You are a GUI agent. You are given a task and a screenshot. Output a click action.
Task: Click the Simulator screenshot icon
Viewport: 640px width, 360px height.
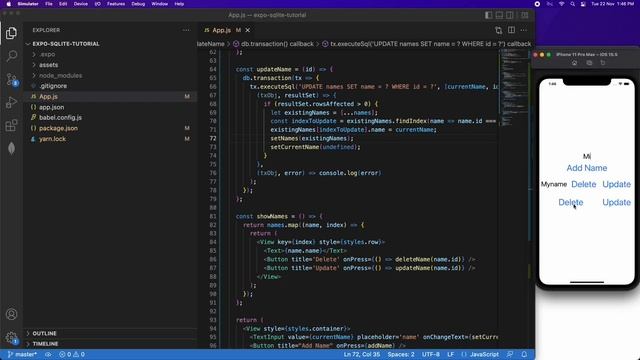pyautogui.click(x=589, y=63)
